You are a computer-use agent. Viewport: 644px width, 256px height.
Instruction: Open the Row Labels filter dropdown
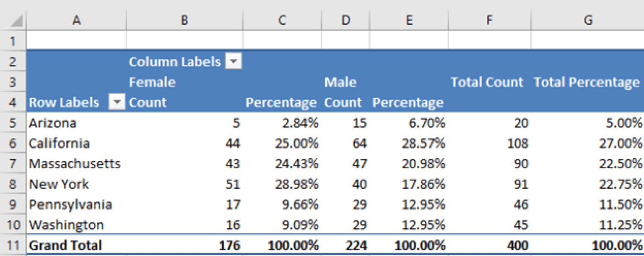[117, 102]
